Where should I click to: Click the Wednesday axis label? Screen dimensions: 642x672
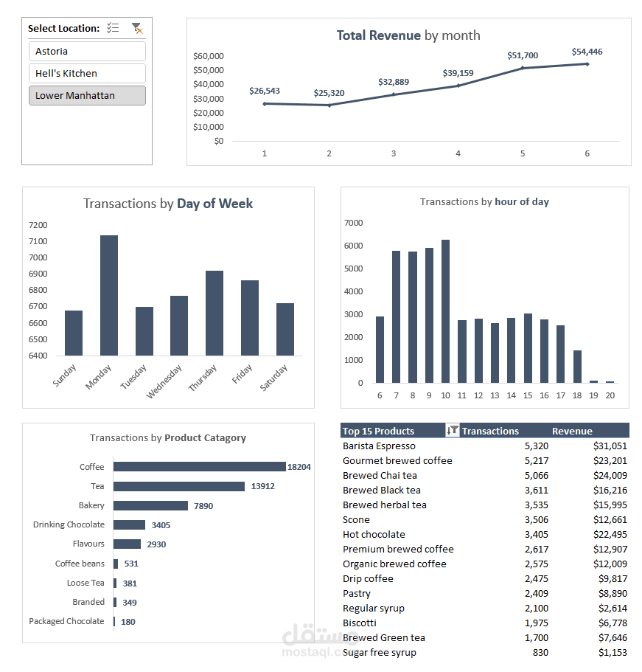[164, 381]
